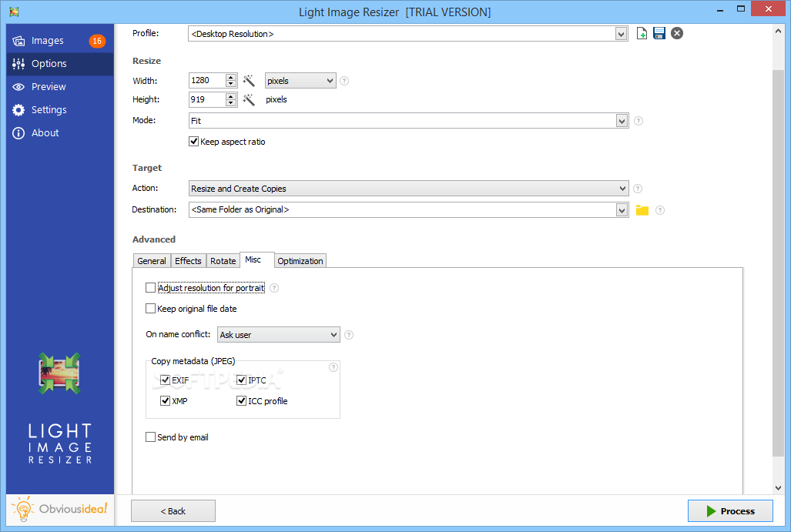The width and height of the screenshot is (791, 532).
Task: Delete profile with the X circle icon
Action: 677,33
